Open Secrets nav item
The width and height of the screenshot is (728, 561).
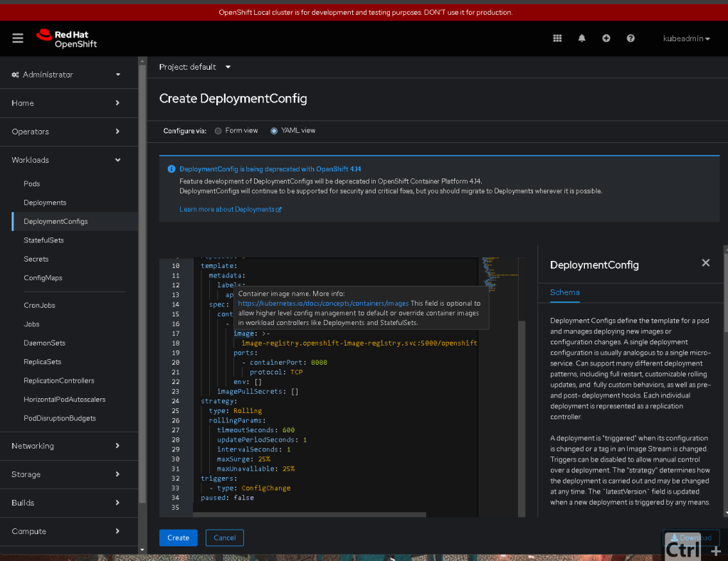[36, 259]
